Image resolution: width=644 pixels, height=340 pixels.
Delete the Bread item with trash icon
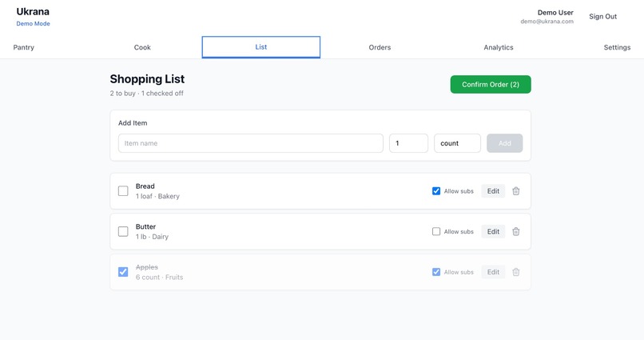516,191
